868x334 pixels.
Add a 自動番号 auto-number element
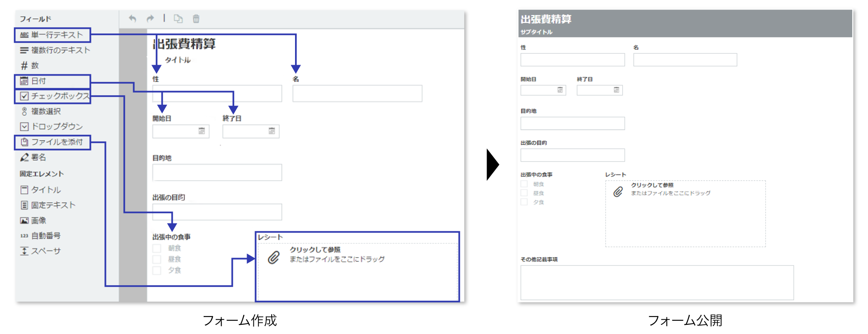click(40, 236)
